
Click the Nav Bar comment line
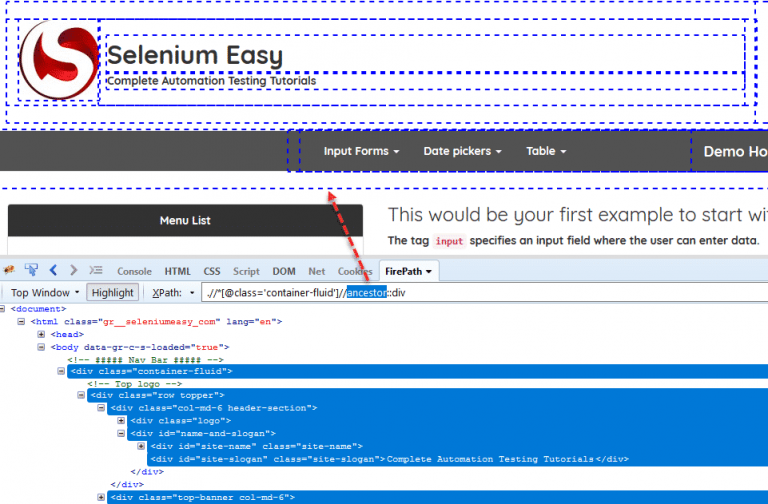(145, 360)
